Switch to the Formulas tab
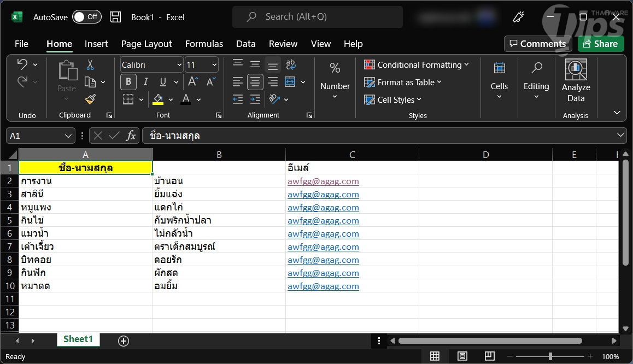Viewport: 633px width, 364px height. pos(204,44)
